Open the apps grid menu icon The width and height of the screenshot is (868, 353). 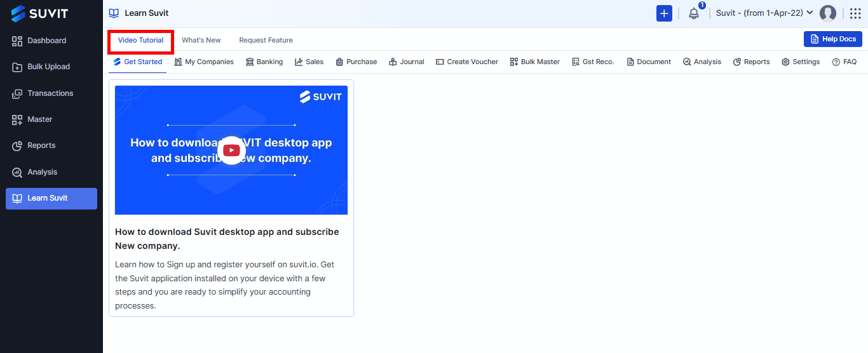855,13
